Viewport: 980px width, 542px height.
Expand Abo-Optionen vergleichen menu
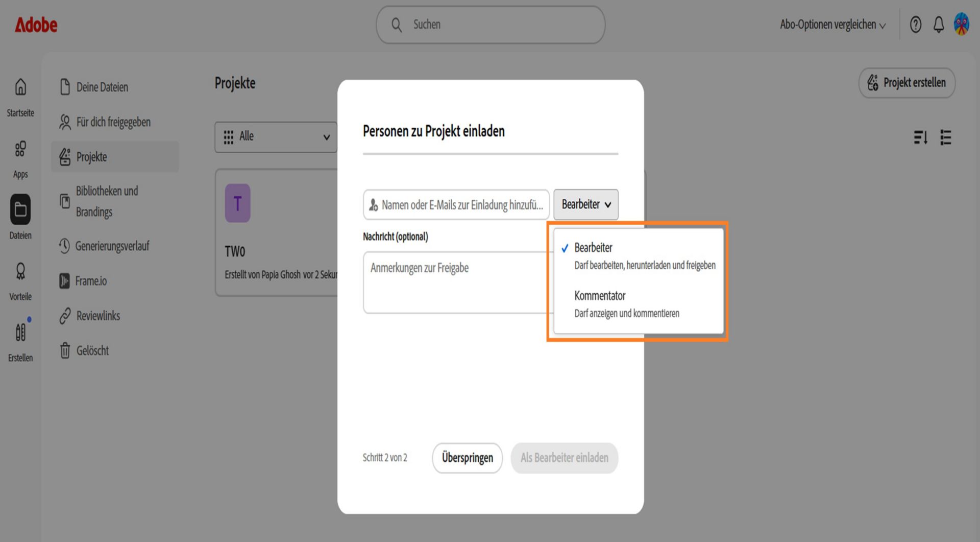tap(832, 25)
